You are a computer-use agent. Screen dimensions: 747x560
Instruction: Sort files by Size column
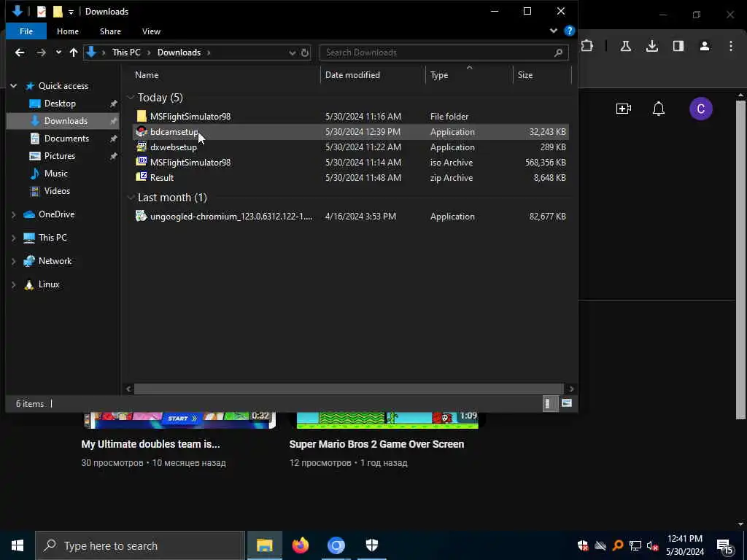coord(525,75)
